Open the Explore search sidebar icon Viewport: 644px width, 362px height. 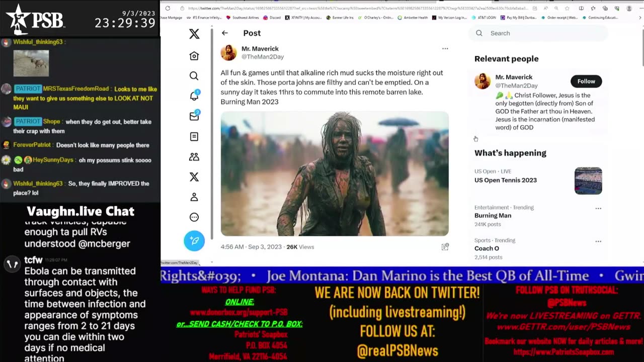[x=194, y=76]
